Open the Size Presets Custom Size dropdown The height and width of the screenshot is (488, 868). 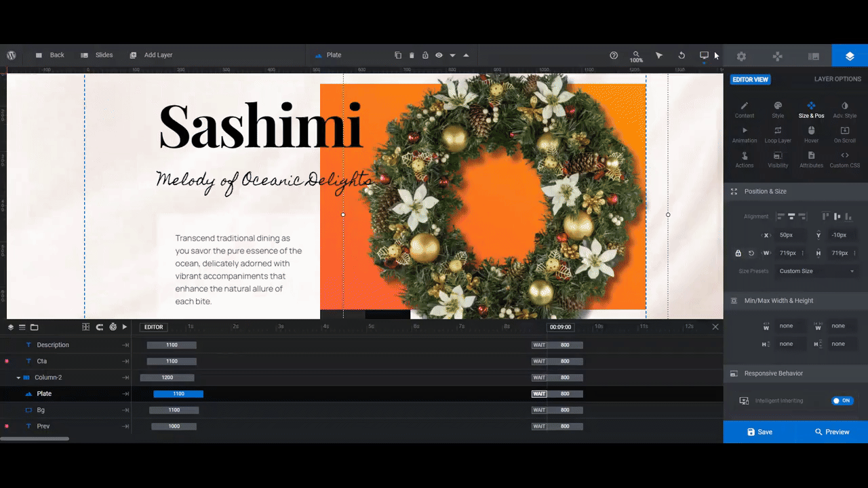[x=816, y=271]
